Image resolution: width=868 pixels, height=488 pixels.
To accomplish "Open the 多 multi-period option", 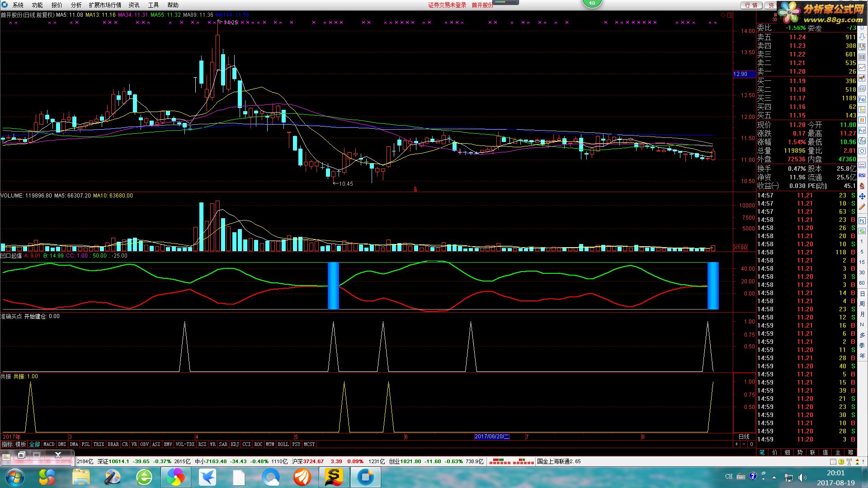I will (862, 335).
